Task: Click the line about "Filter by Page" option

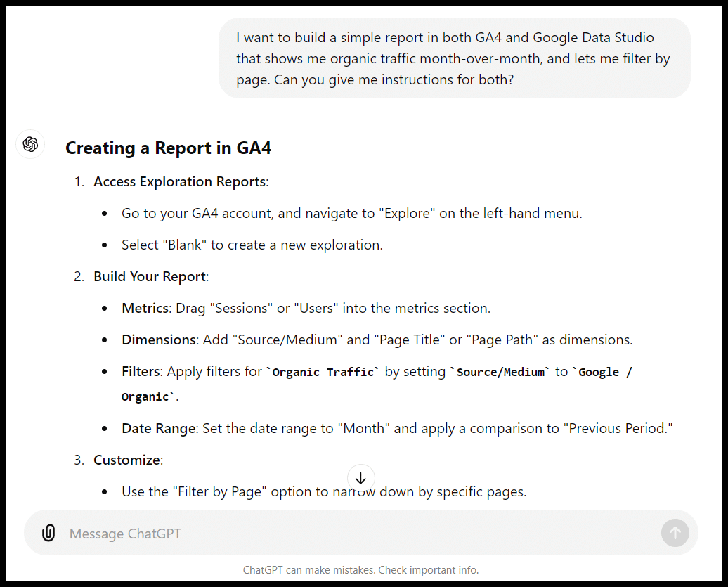Action: click(324, 491)
